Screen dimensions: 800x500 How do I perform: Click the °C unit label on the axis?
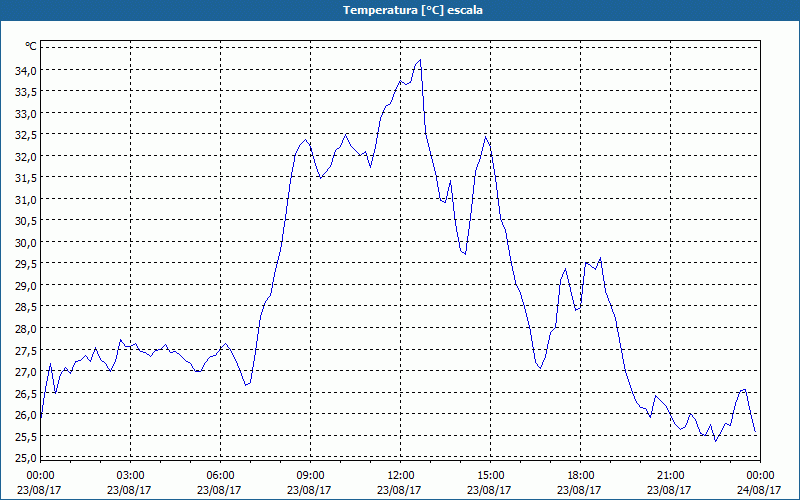coord(31,46)
